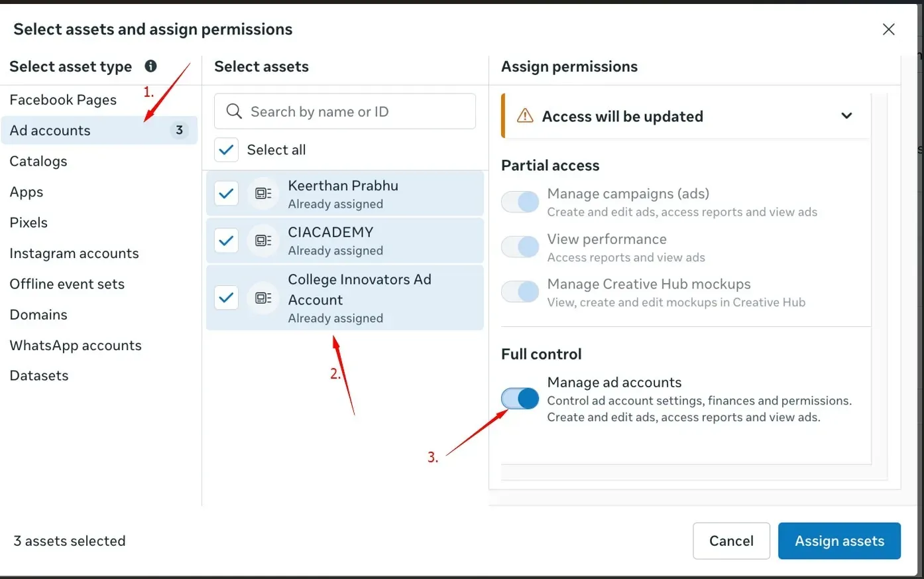Select the Facebook Pages asset type
Image resolution: width=924 pixels, height=579 pixels.
pyautogui.click(x=63, y=99)
